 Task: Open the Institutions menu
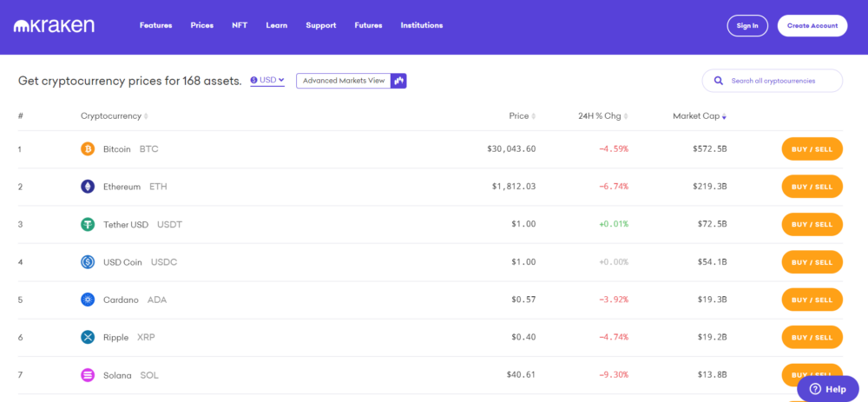tap(422, 25)
